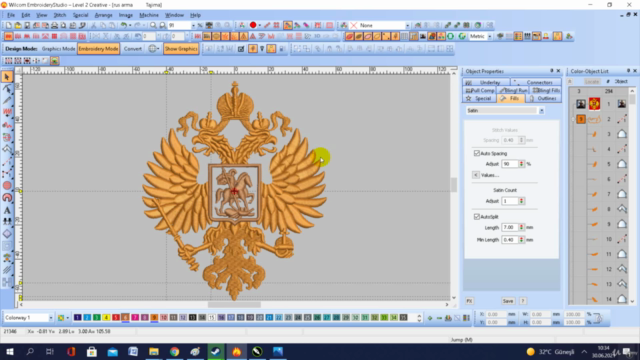Click the AutoSplit Length stepper arrows
The image size is (640, 360).
pos(521,227)
